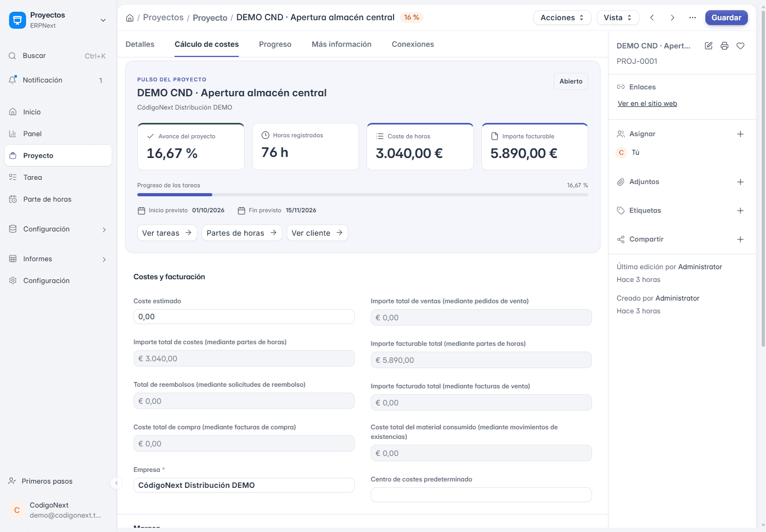Open the Acciones dropdown
The image size is (766, 532).
[x=562, y=18]
